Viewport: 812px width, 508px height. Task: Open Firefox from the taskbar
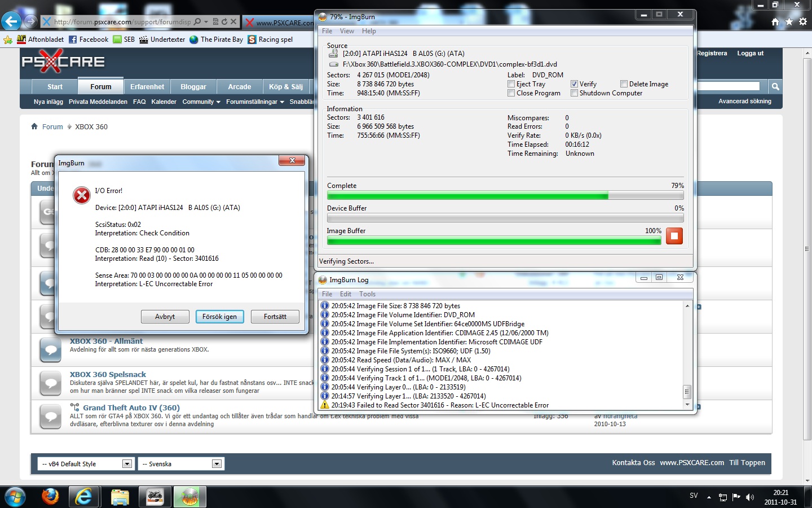tap(50, 497)
